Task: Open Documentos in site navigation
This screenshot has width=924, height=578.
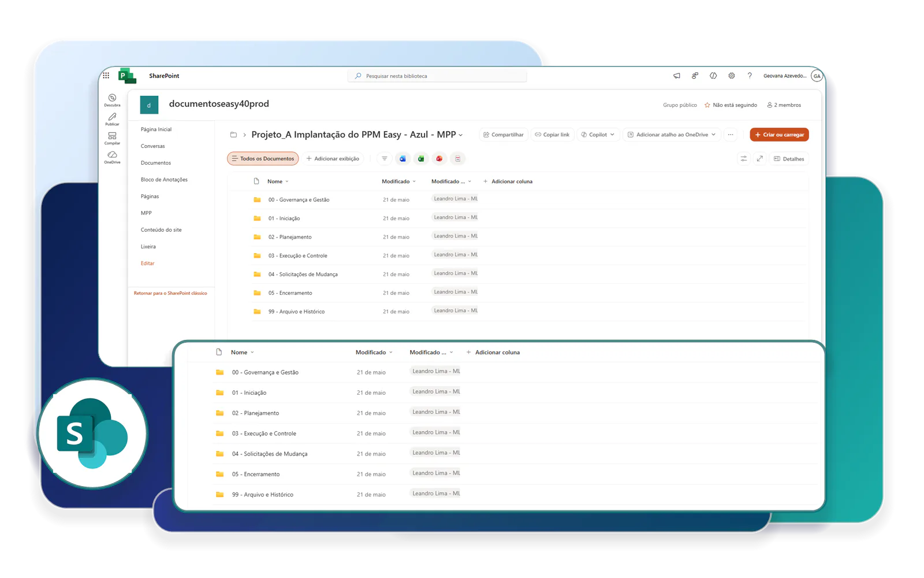Action: 155,163
